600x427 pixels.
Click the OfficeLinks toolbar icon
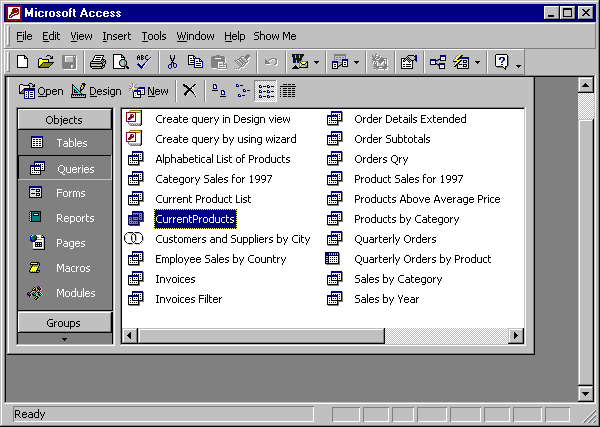pos(300,62)
